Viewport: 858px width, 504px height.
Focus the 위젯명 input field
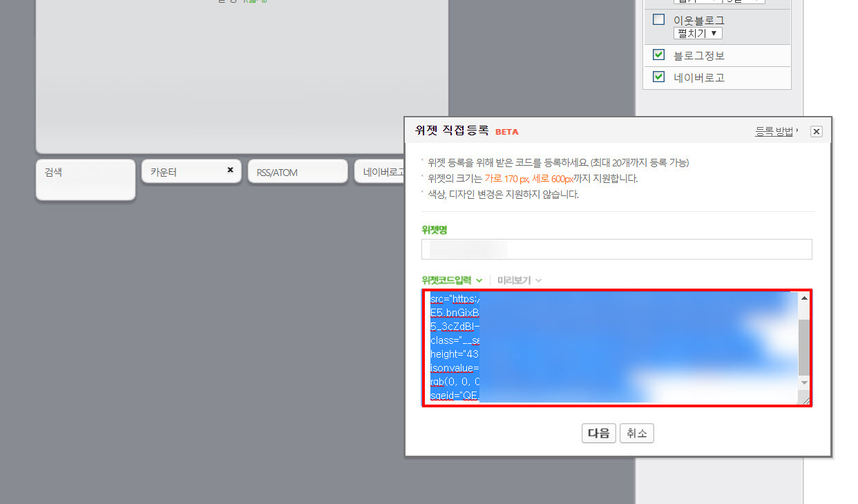(616, 249)
